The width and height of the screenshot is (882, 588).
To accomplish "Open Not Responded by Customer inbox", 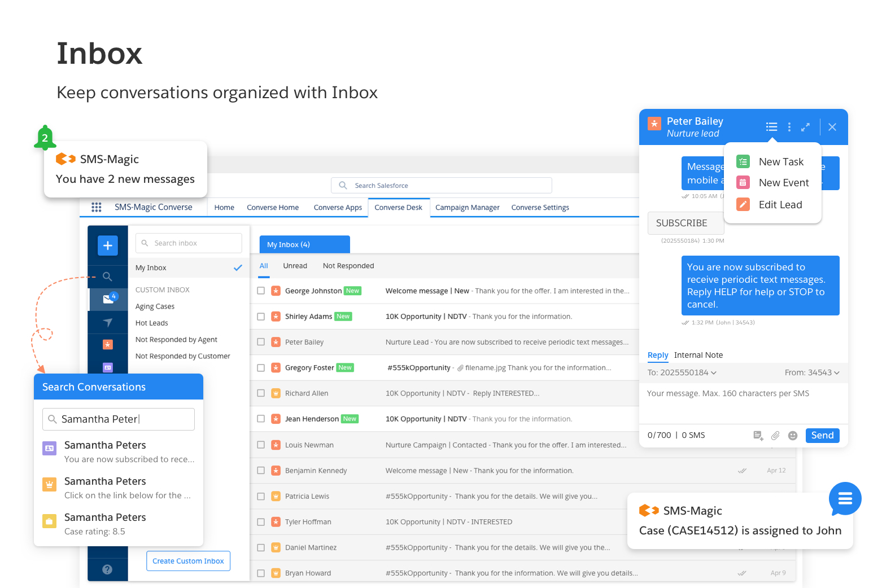I will click(183, 356).
